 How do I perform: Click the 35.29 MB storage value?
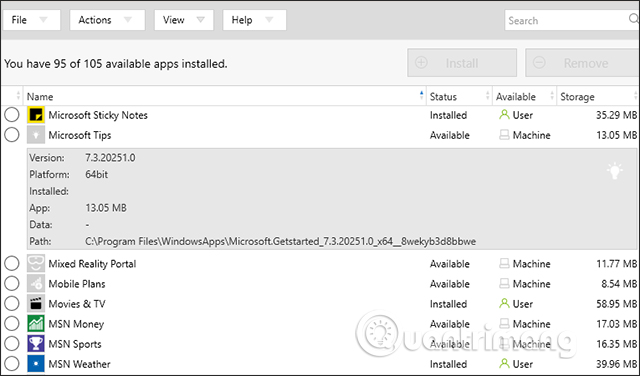tap(616, 115)
